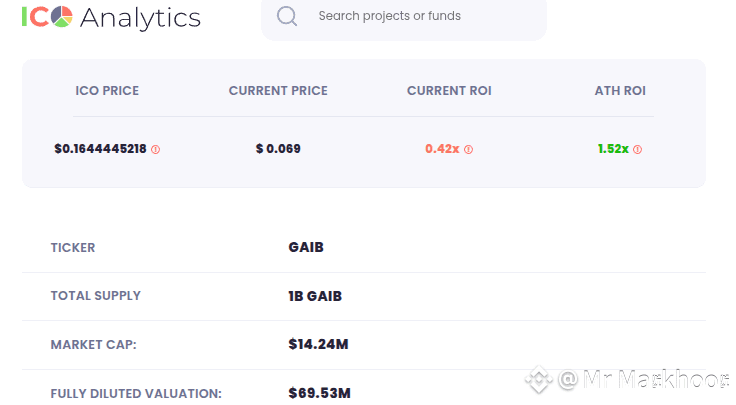
Task: Click the $0.1644445218 ICO price value
Action: pos(100,149)
